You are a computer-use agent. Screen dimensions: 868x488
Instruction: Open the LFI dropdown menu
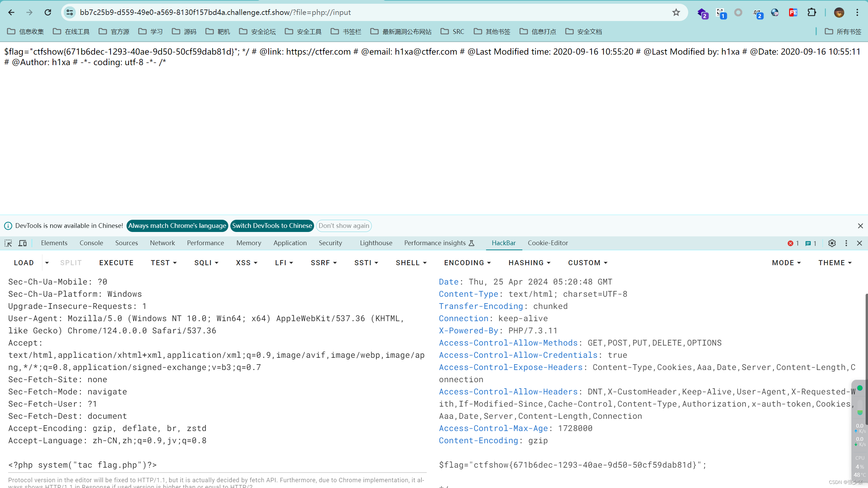(284, 263)
